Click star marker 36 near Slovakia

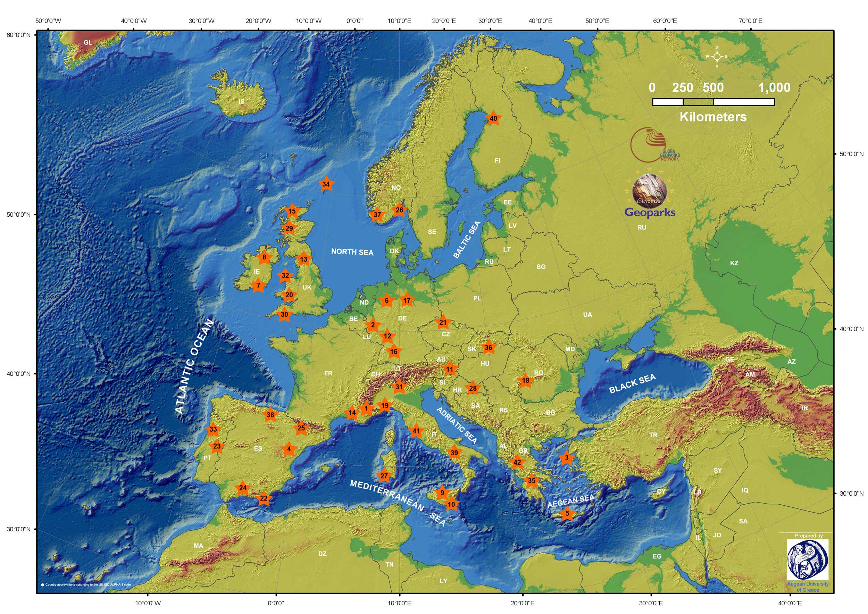(x=489, y=347)
